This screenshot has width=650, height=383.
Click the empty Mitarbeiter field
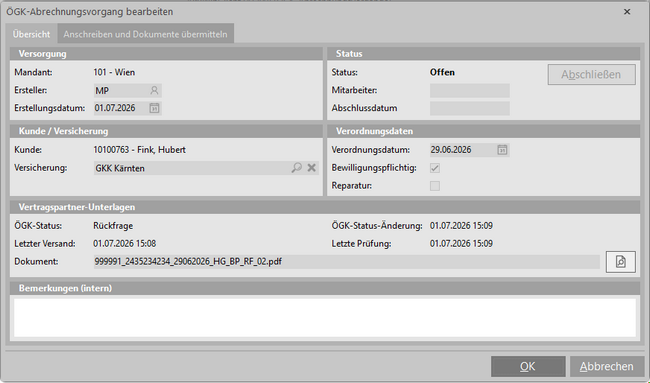pos(469,90)
